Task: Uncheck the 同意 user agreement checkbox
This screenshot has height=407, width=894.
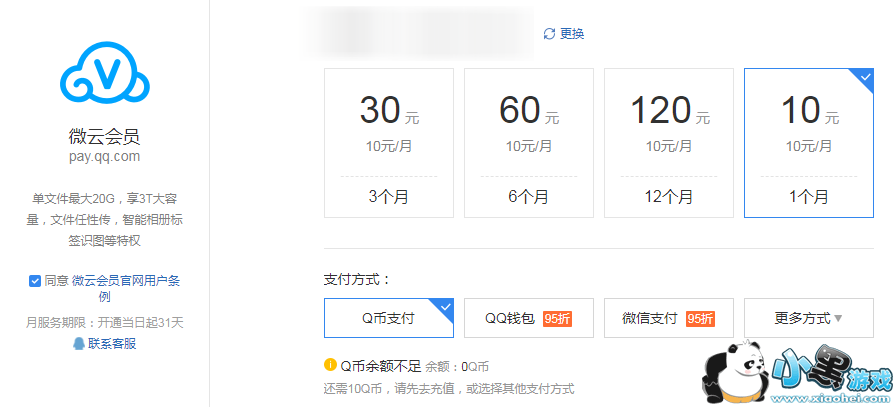Action: [35, 281]
